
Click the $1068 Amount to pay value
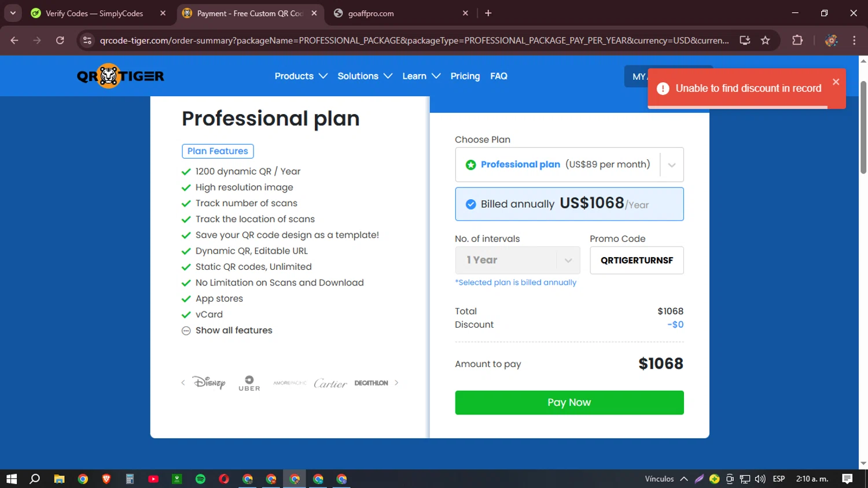(661, 364)
